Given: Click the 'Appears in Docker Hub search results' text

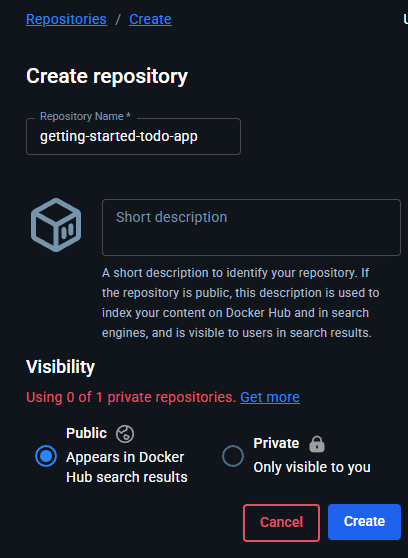Looking at the screenshot, I should (127, 467).
